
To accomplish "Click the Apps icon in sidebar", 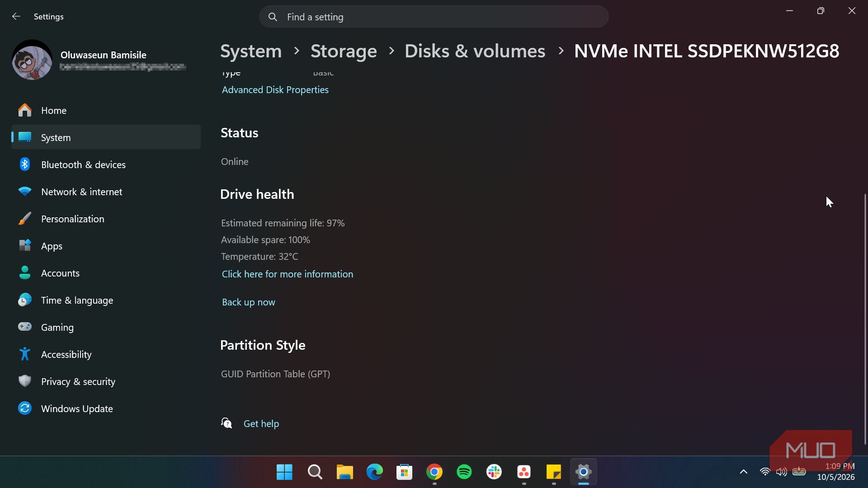I will click(25, 246).
